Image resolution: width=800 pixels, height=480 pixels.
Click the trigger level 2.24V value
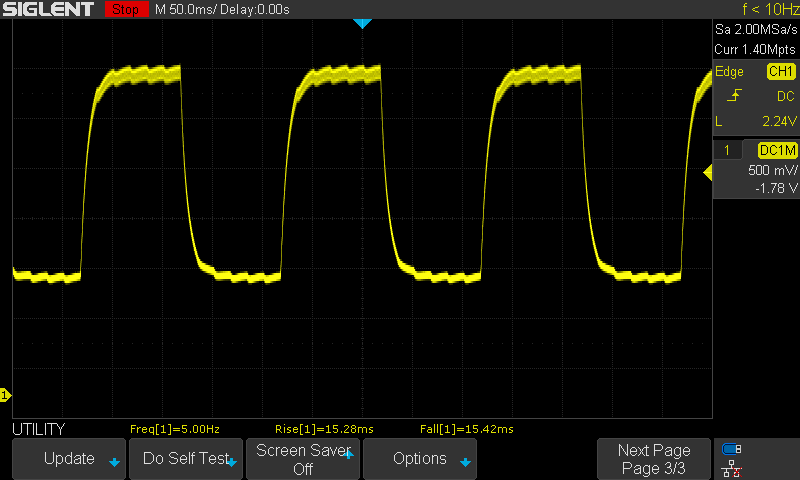tap(779, 121)
